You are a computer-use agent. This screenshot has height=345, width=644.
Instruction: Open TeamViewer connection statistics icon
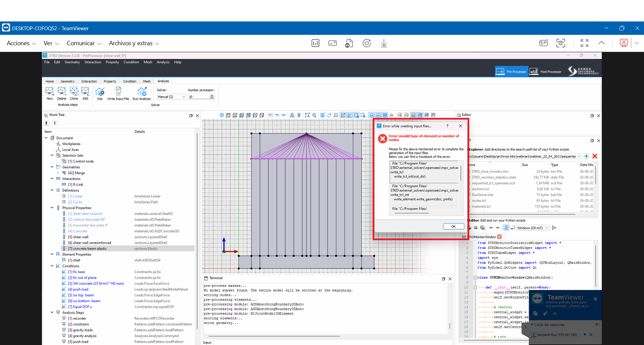pyautogui.click(x=315, y=43)
